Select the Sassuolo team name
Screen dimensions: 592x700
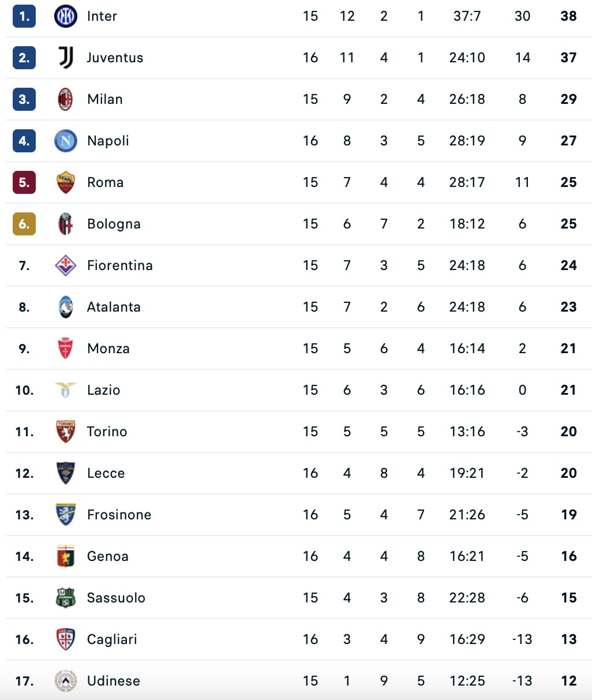[116, 598]
